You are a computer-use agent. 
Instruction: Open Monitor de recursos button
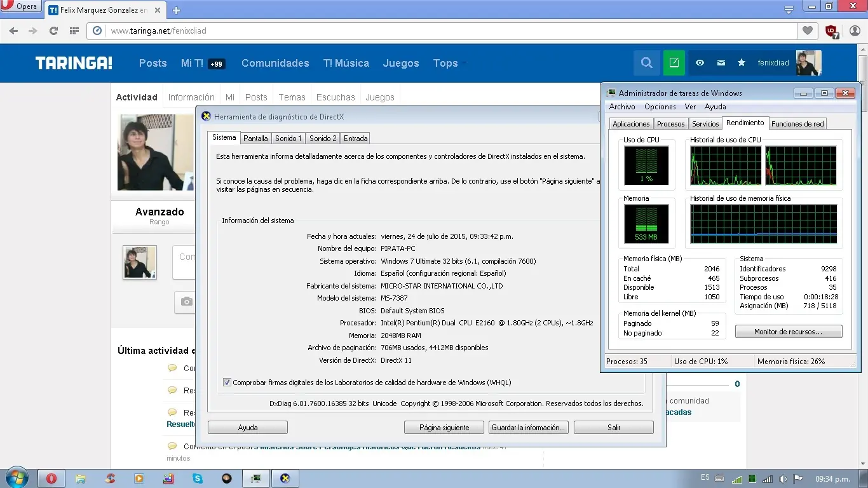tap(789, 332)
